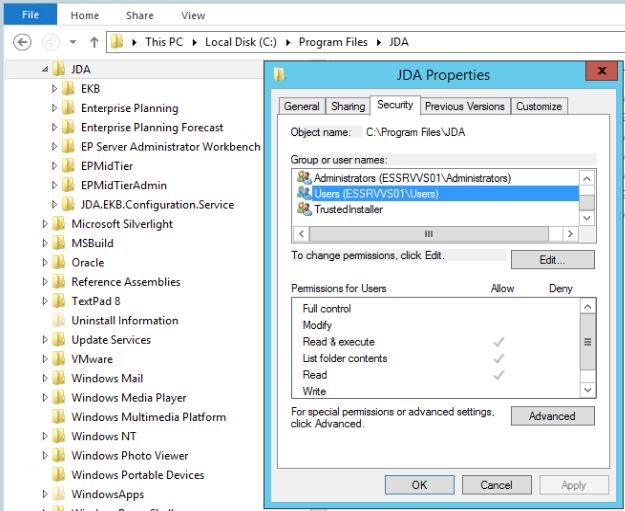The height and width of the screenshot is (511, 625).
Task: Select the Uninstall Information folder icon
Action: (59, 320)
